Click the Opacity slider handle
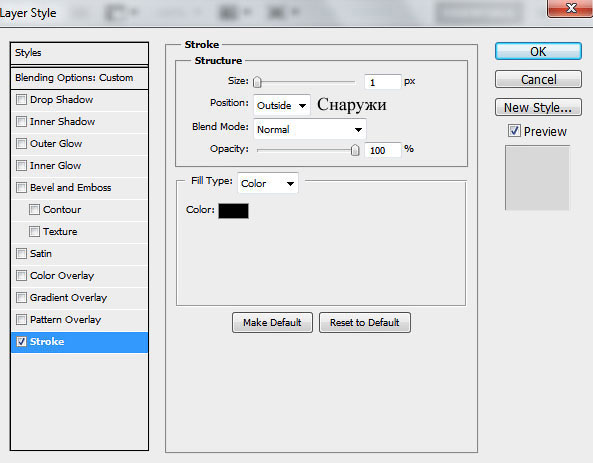Image resolution: width=593 pixels, height=463 pixels. click(355, 150)
